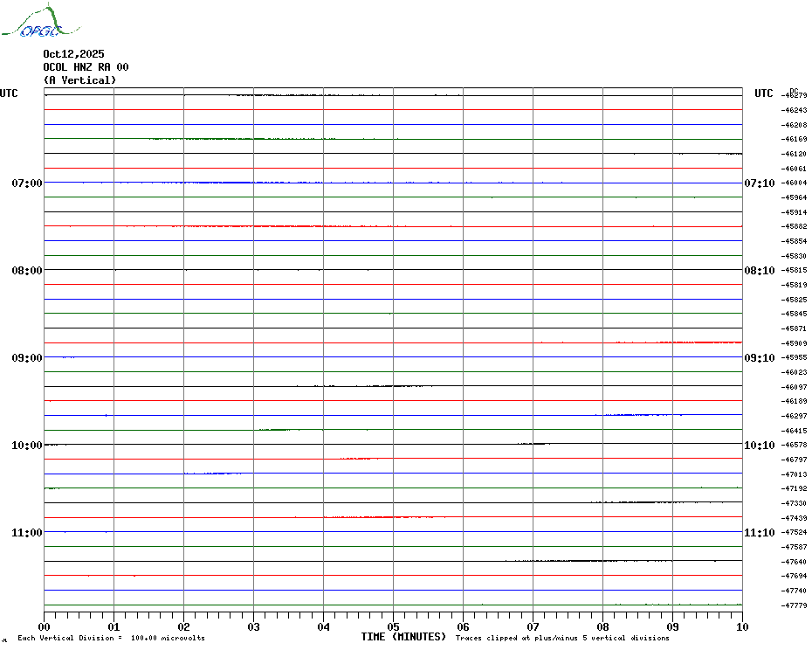Click the Traces clipped footer note
The width and height of the screenshot is (812, 650).
(x=562, y=639)
